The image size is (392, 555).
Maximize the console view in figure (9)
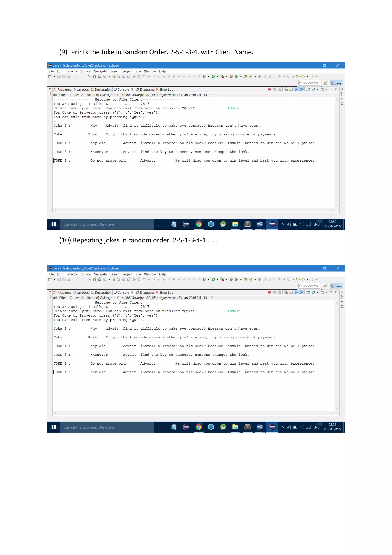pos(336,89)
